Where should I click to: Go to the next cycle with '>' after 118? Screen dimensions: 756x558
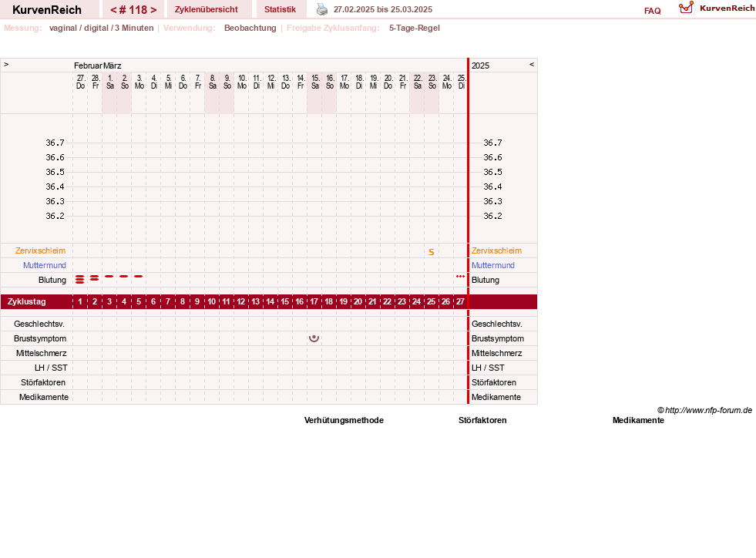pyautogui.click(x=153, y=10)
